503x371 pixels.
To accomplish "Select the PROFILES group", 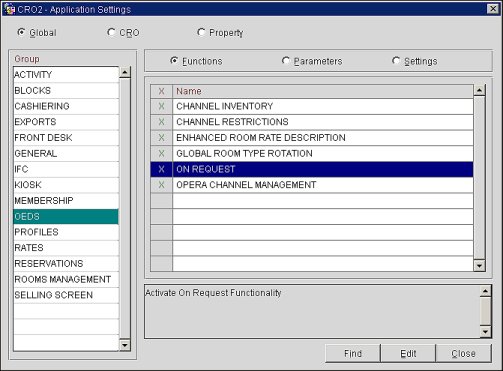I will coord(66,232).
